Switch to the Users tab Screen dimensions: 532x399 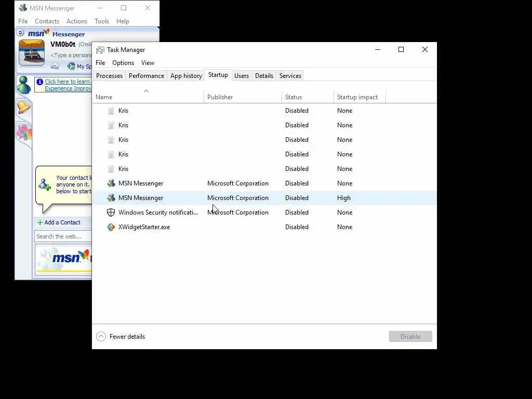click(242, 76)
